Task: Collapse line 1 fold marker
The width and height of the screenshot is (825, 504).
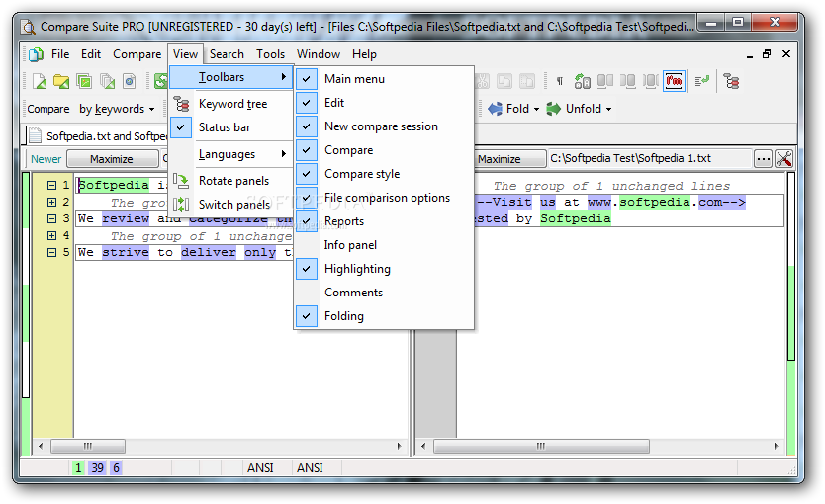Action: pyautogui.click(x=51, y=185)
